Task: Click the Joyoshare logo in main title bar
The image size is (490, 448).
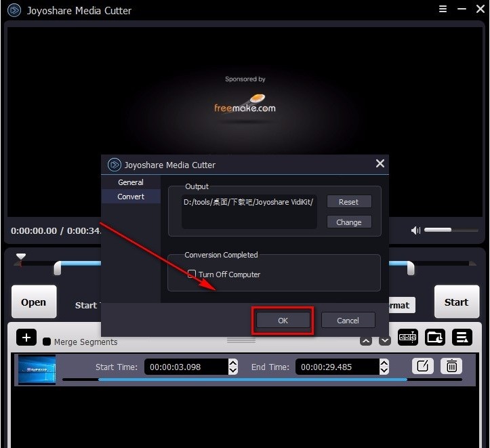Action: pyautogui.click(x=14, y=10)
